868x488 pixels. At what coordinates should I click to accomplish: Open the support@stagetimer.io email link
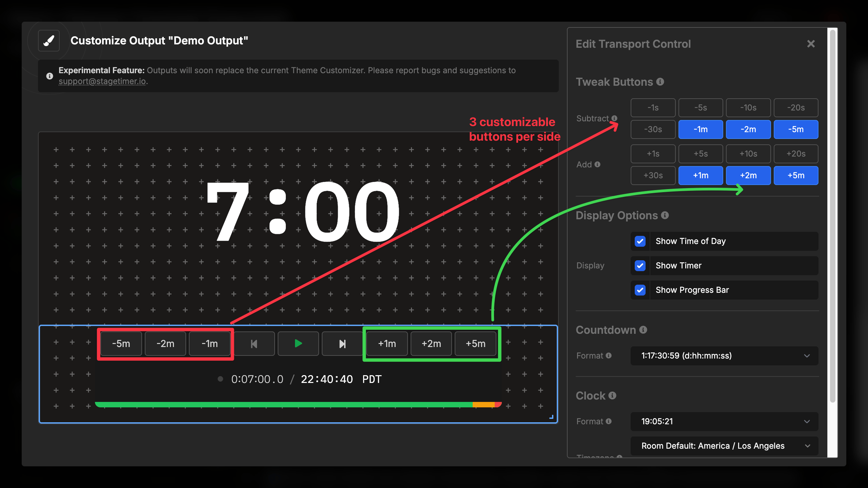(103, 81)
